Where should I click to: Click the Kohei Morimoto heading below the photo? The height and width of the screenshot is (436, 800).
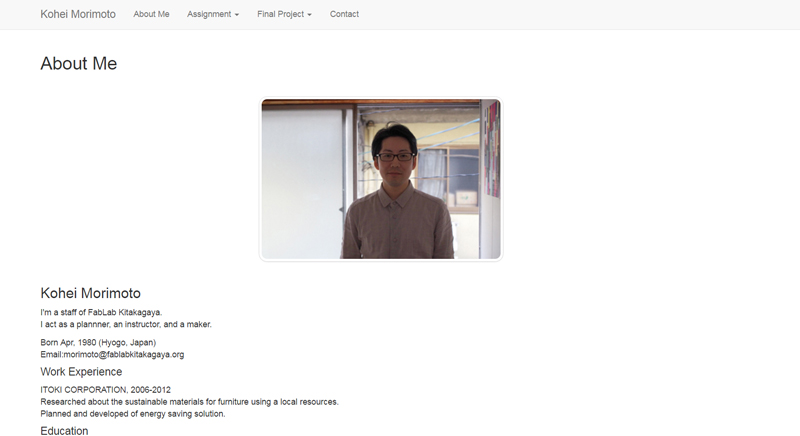pyautogui.click(x=90, y=293)
